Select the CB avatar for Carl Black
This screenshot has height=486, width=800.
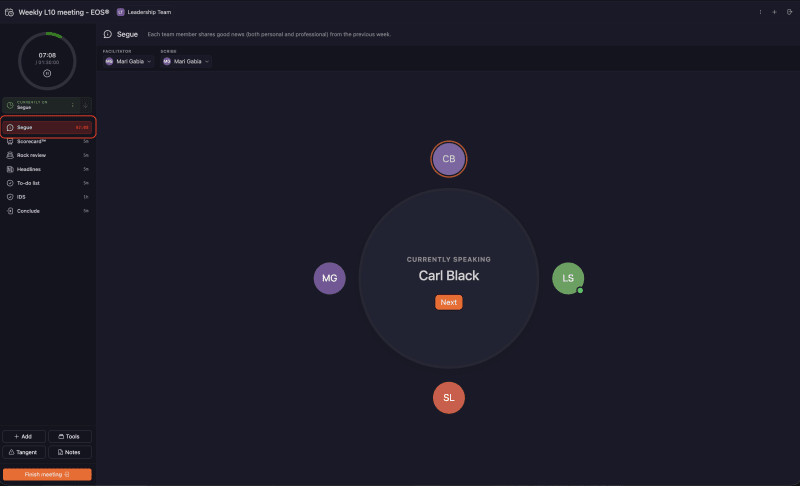point(448,159)
